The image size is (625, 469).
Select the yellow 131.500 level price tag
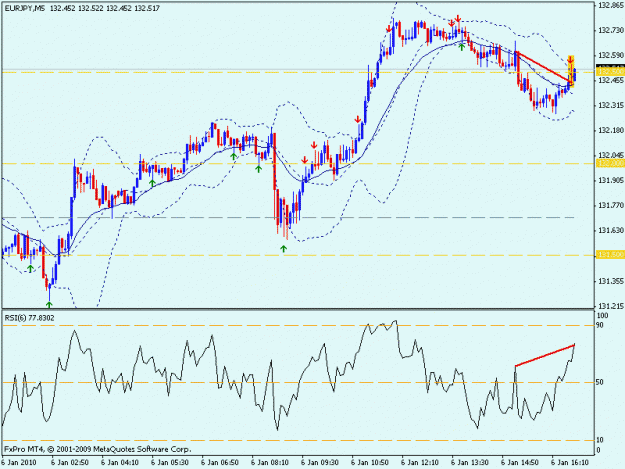(x=610, y=255)
